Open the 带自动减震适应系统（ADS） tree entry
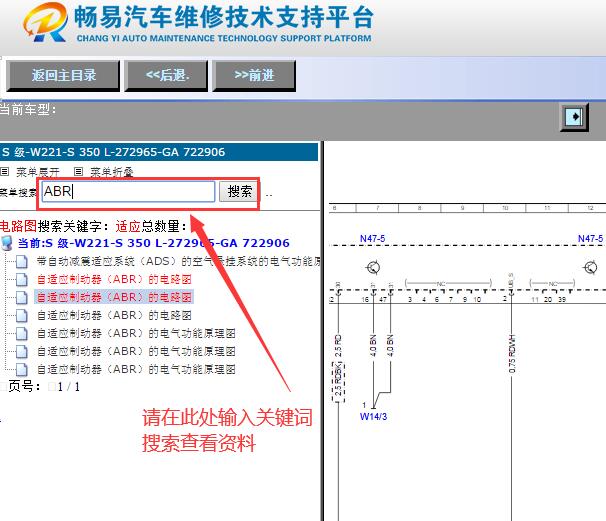The image size is (606, 521). [178, 261]
